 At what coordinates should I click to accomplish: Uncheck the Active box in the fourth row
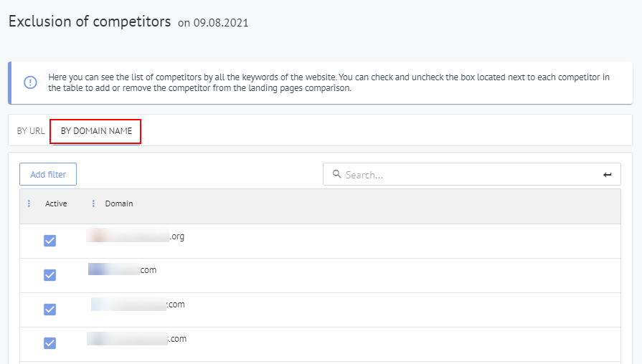coord(49,343)
